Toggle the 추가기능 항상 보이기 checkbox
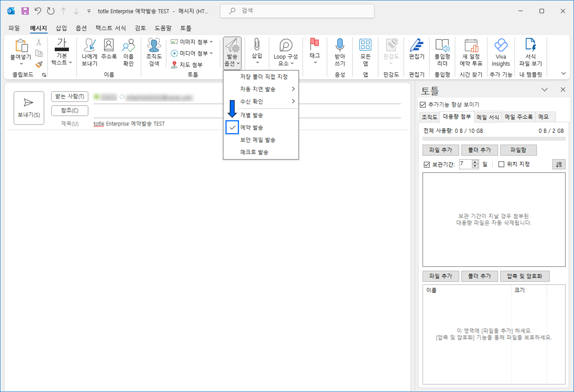Screen dimensions: 574x392 tap(423, 105)
